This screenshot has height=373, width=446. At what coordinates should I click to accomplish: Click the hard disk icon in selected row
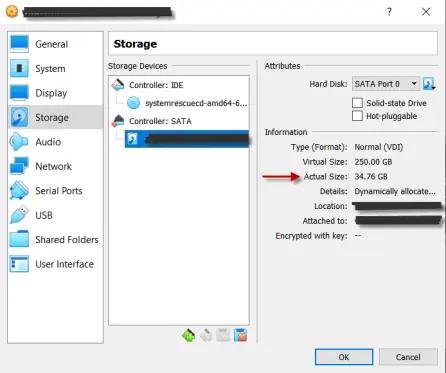[x=132, y=139]
